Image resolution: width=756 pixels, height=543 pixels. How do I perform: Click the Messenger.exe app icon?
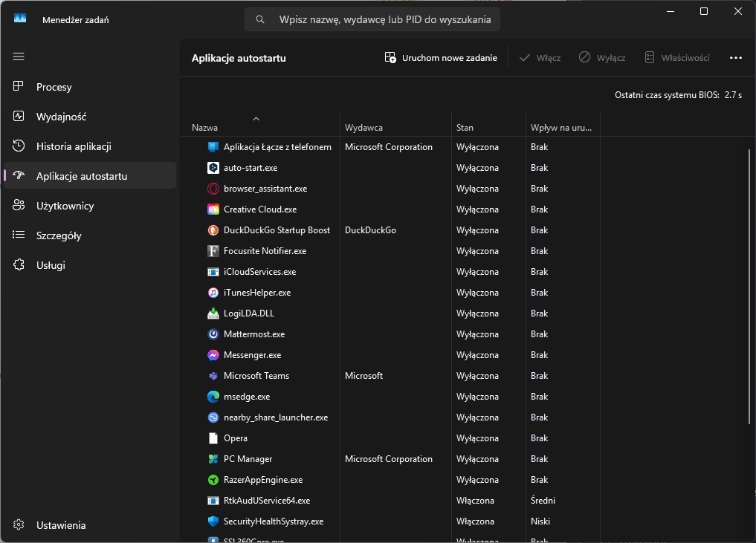click(x=213, y=355)
